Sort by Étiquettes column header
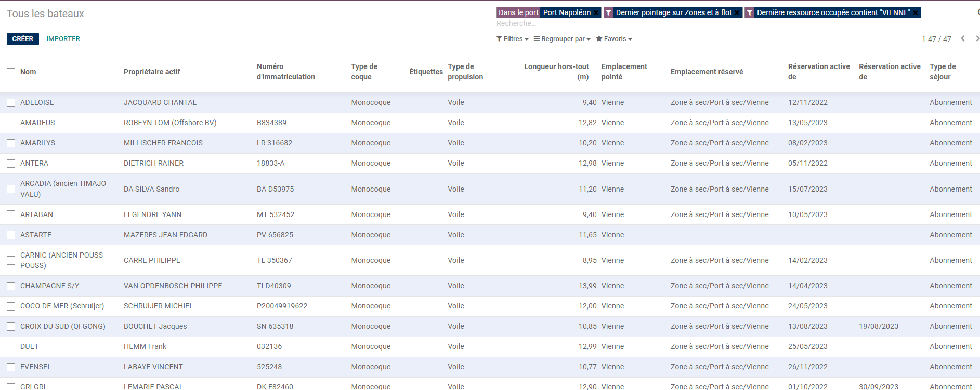The image size is (980, 390). click(x=426, y=72)
